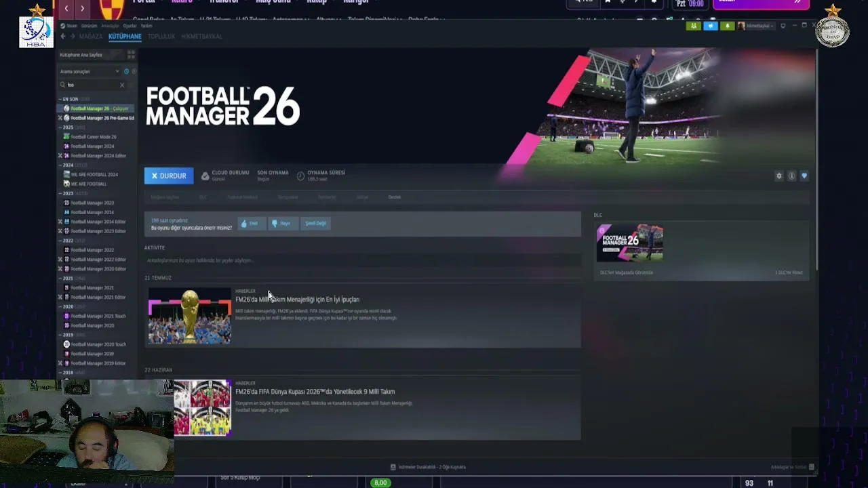Viewport: 868px width, 488px height.
Task: Open 'Kütüphane Ana Sayfası' button
Action: pyautogui.click(x=92, y=55)
